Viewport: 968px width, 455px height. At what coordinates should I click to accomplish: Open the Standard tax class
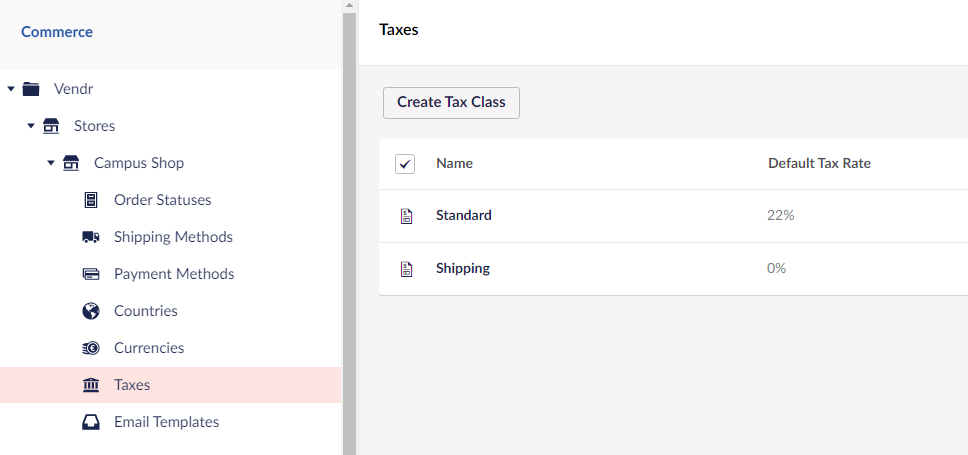(464, 215)
